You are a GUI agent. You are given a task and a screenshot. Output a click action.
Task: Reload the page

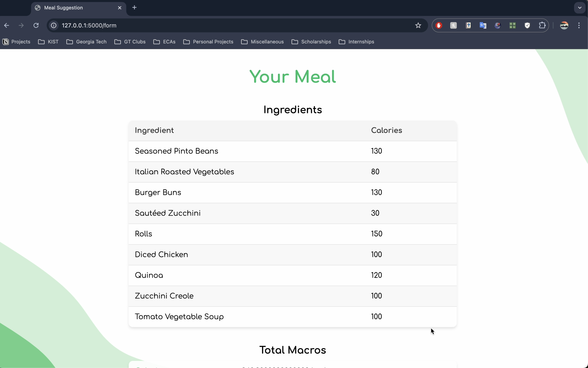pyautogui.click(x=36, y=25)
